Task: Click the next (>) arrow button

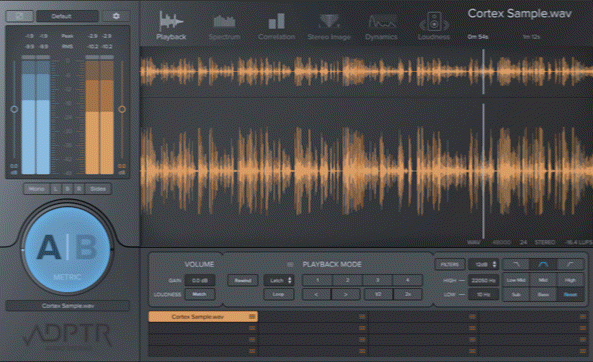Action: [346, 294]
